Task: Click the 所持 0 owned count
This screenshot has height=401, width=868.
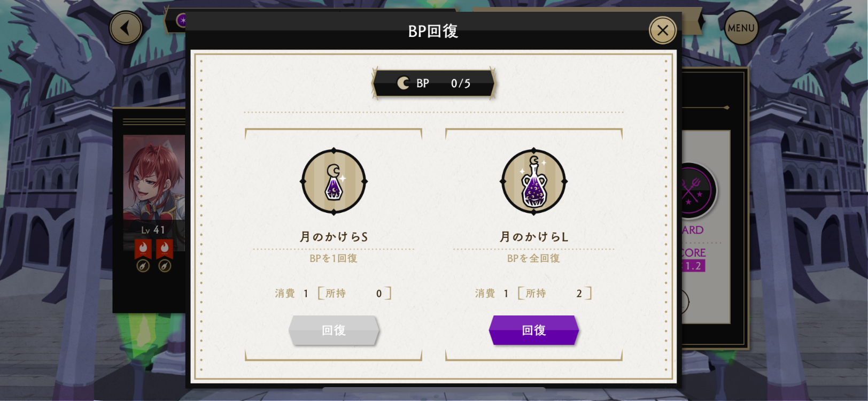Action: pyautogui.click(x=354, y=293)
